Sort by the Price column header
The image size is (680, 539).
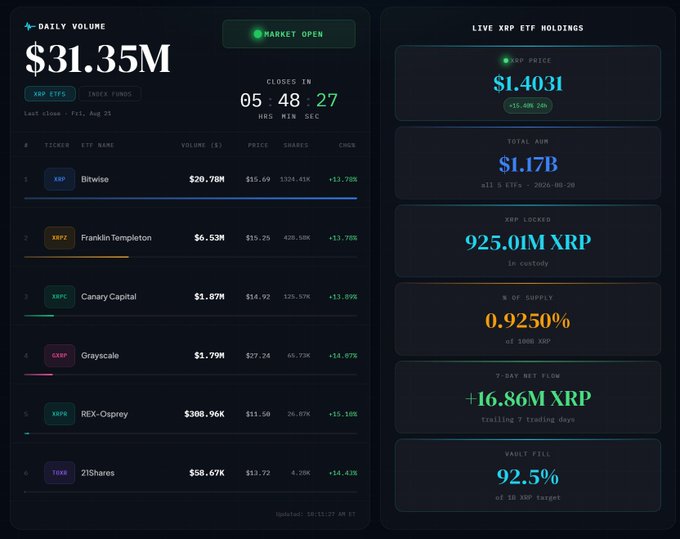(x=258, y=145)
